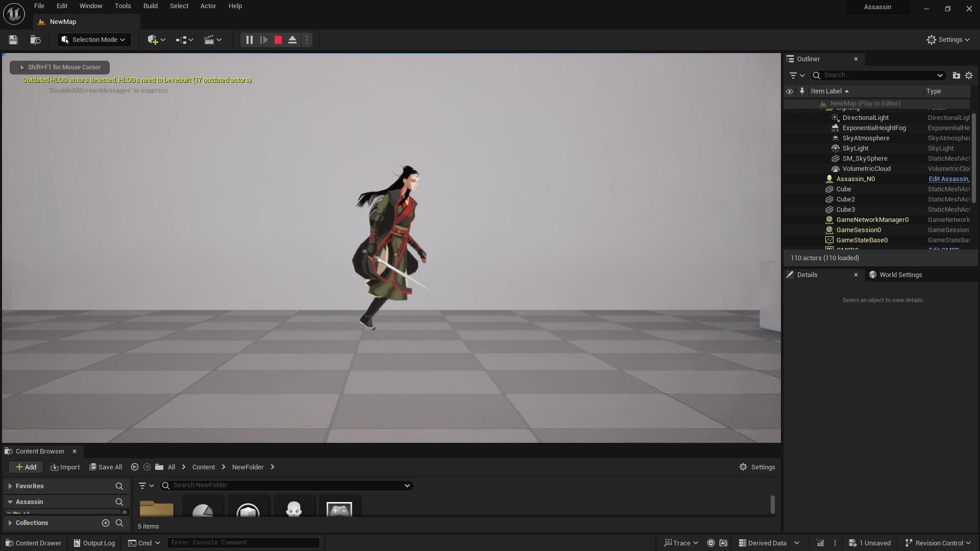Expand the Collections section
The width and height of the screenshot is (980, 551).
[10, 523]
